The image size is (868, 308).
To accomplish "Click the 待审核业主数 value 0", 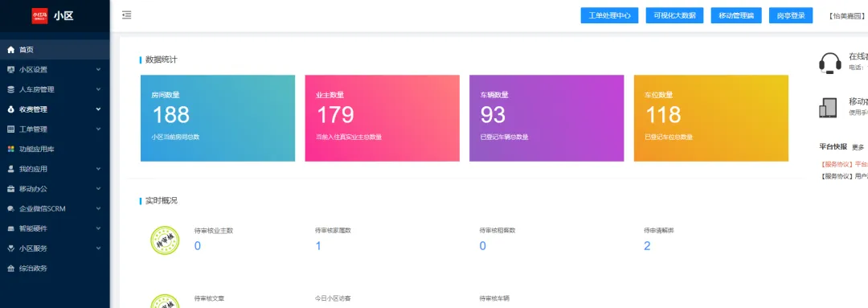I will point(198,246).
